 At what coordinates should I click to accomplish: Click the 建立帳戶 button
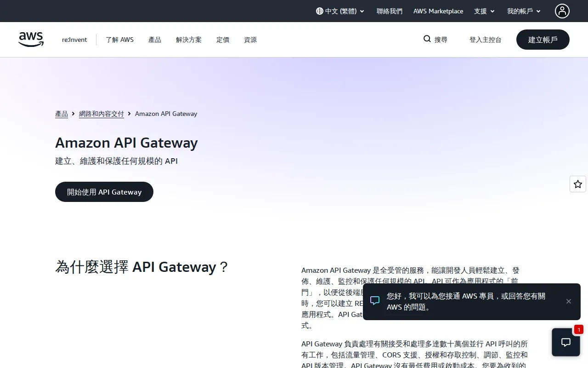543,40
